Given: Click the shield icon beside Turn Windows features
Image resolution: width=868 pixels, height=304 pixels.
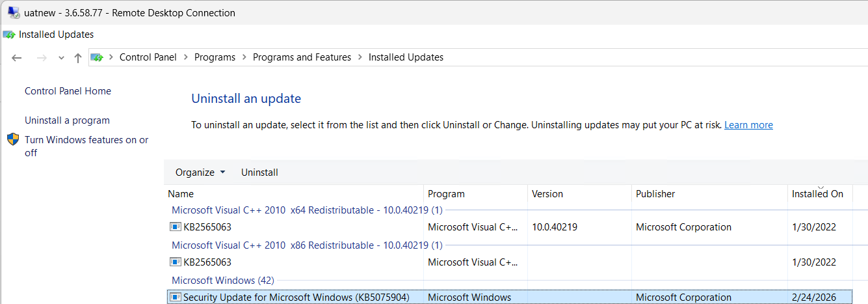Looking at the screenshot, I should pyautogui.click(x=13, y=139).
